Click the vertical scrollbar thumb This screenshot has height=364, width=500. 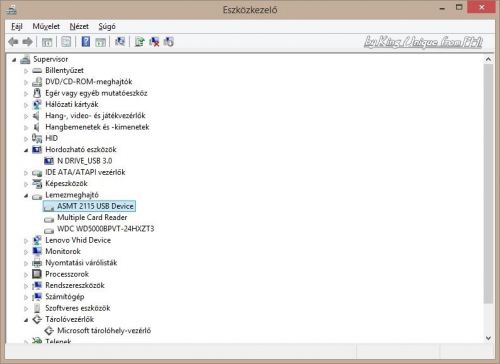click(x=488, y=184)
